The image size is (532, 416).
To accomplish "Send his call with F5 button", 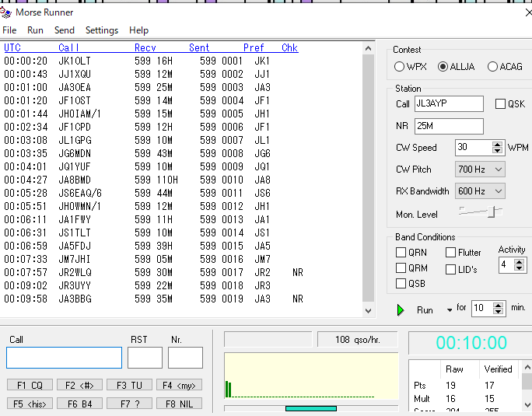I will (30, 404).
